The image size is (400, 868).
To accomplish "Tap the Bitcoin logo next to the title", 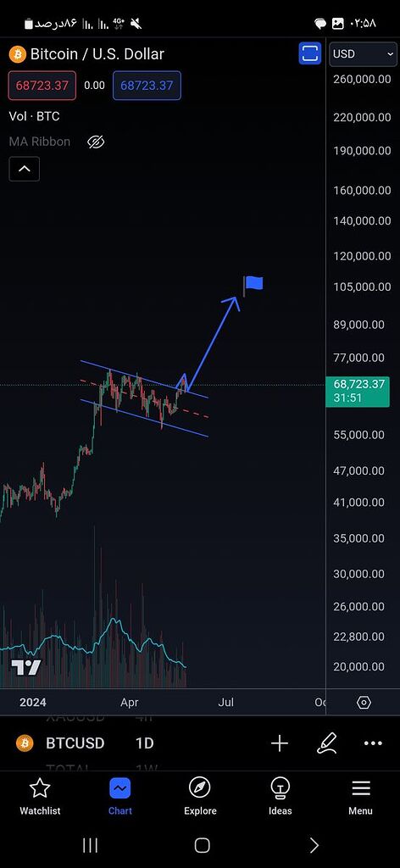I will 17,54.
